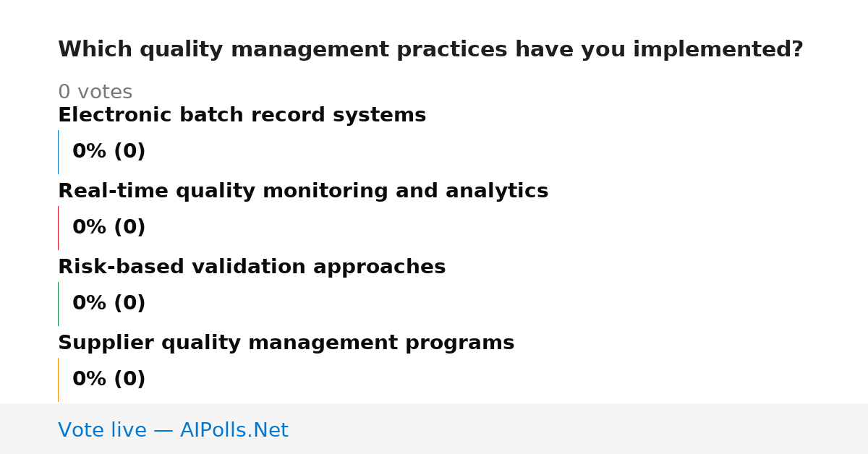Choose the Supplier quality management programs option

coord(286,343)
